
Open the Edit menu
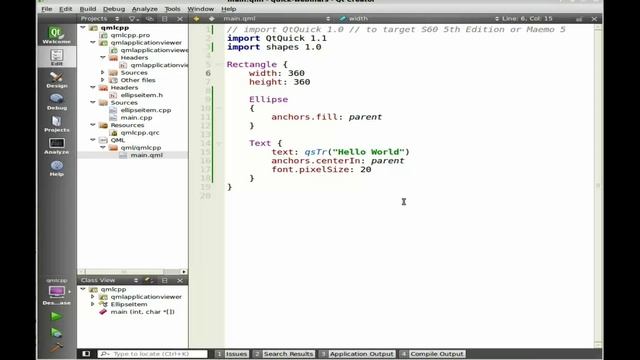pos(65,9)
